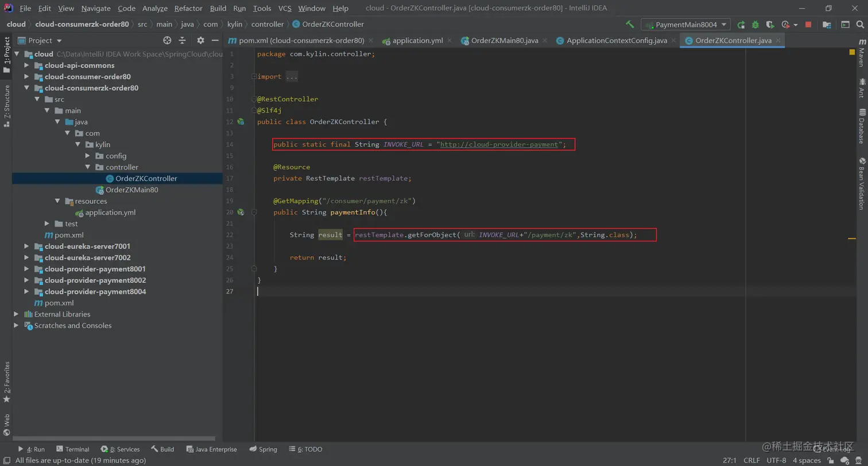868x466 pixels.
Task: Hide the Project panel with minimize icon
Action: point(215,40)
